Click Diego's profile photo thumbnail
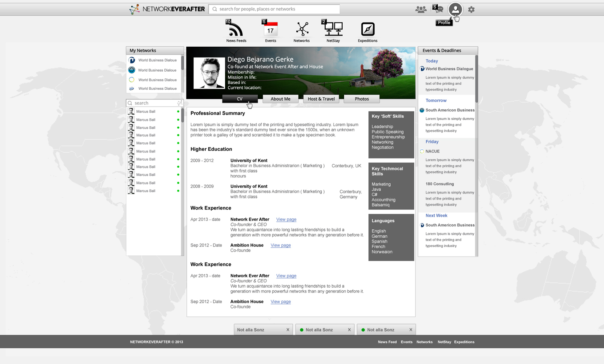 point(209,73)
